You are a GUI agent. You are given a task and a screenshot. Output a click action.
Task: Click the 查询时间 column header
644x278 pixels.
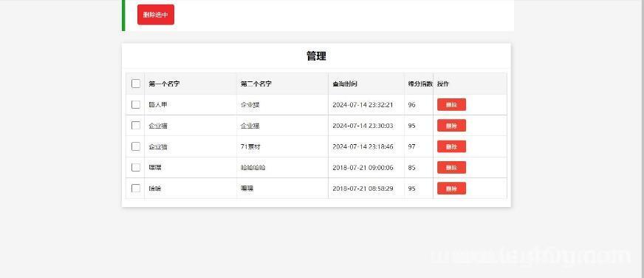click(x=345, y=84)
